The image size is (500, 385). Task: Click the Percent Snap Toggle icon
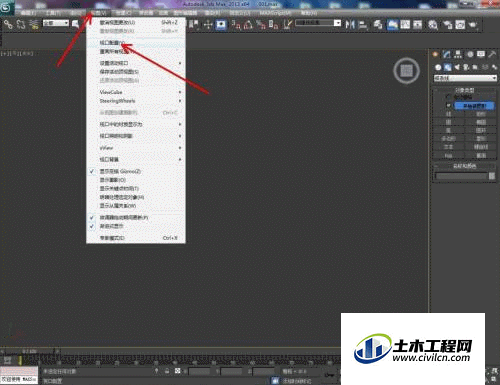[x=261, y=25]
